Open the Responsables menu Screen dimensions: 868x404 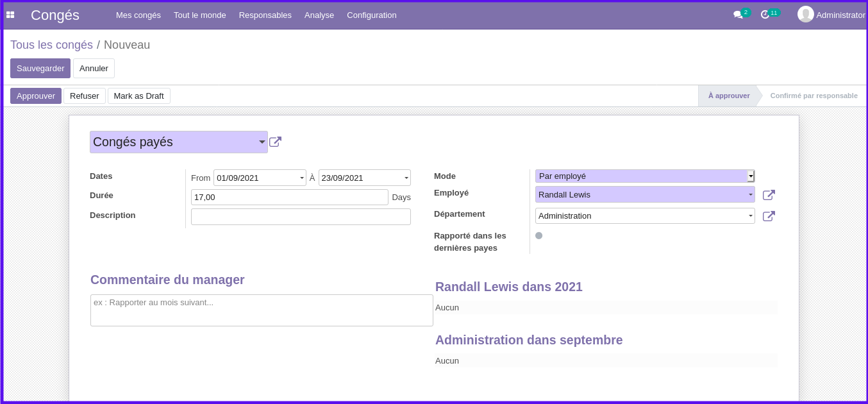[x=265, y=15]
